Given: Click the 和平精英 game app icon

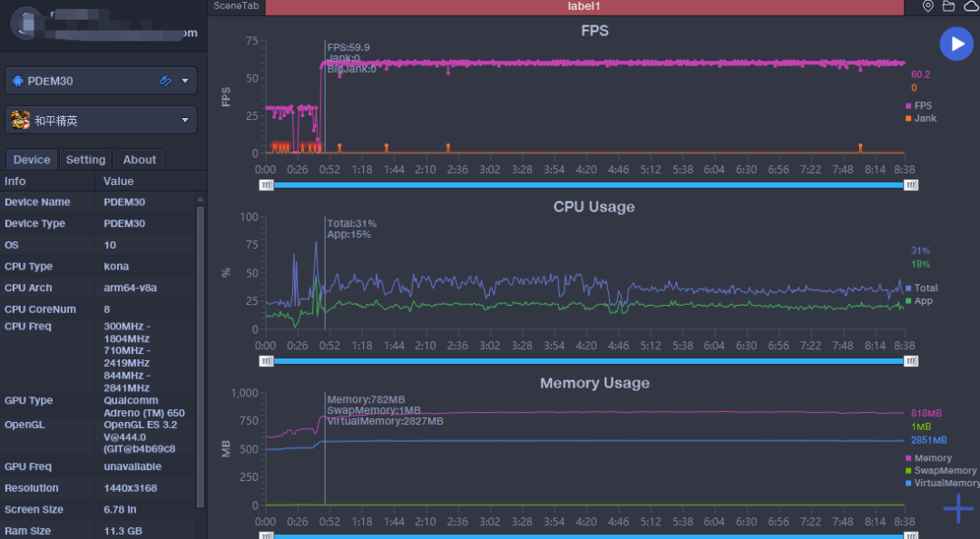Looking at the screenshot, I should (20, 120).
